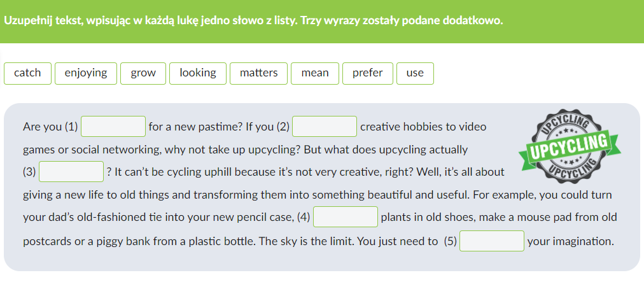Viewport: 644px width, 282px height.
Task: Select the 'matters' word chip
Action: (x=258, y=73)
